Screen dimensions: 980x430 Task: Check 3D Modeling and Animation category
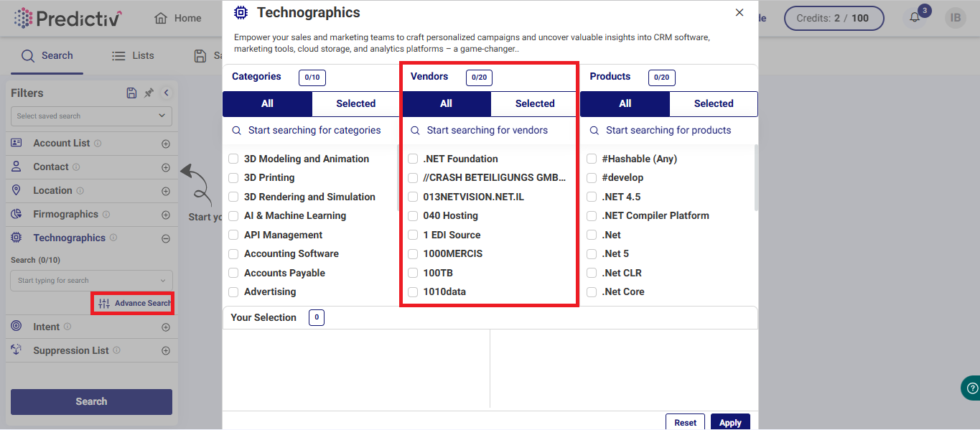point(233,159)
